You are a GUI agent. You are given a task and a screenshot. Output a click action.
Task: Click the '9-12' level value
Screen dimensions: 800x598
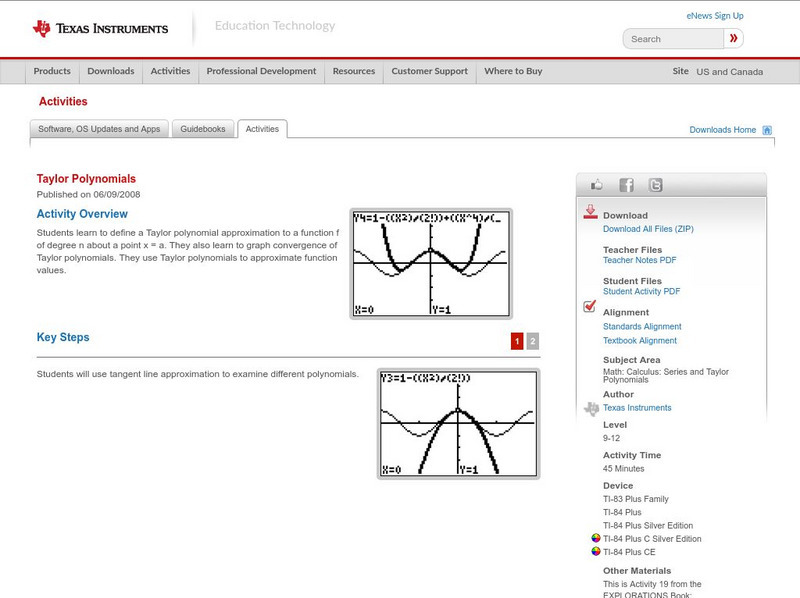point(611,438)
